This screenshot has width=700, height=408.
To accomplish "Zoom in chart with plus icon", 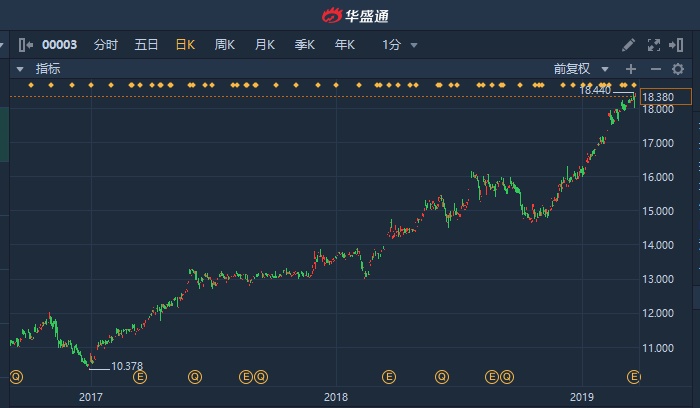I will 631,69.
